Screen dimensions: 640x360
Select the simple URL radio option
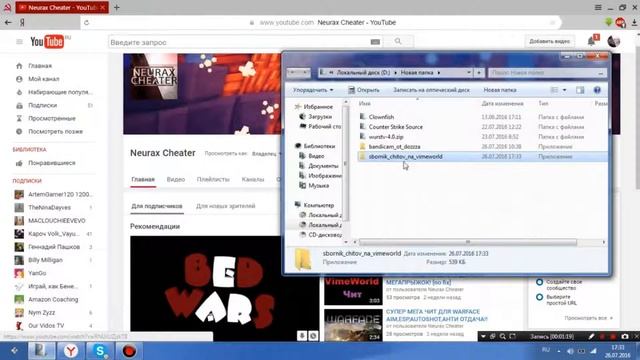[539, 297]
